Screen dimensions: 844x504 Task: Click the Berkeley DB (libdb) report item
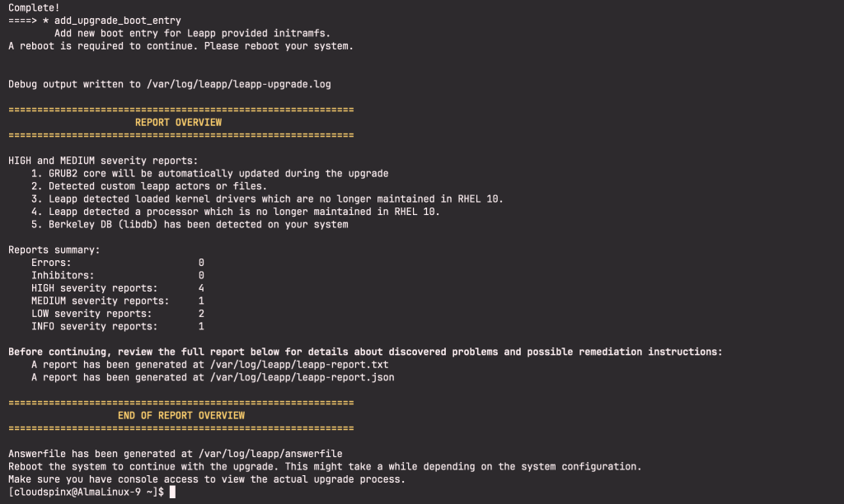pos(190,225)
